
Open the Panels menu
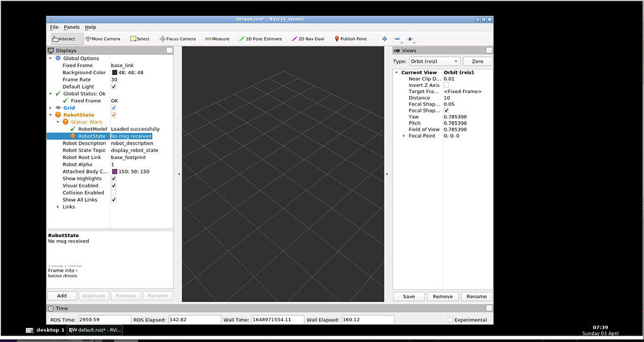72,27
